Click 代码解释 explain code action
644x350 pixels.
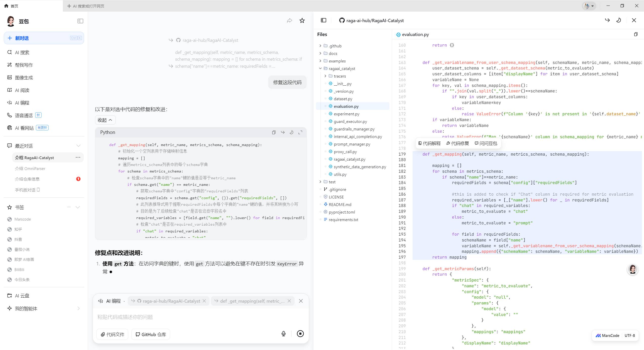[x=429, y=143]
